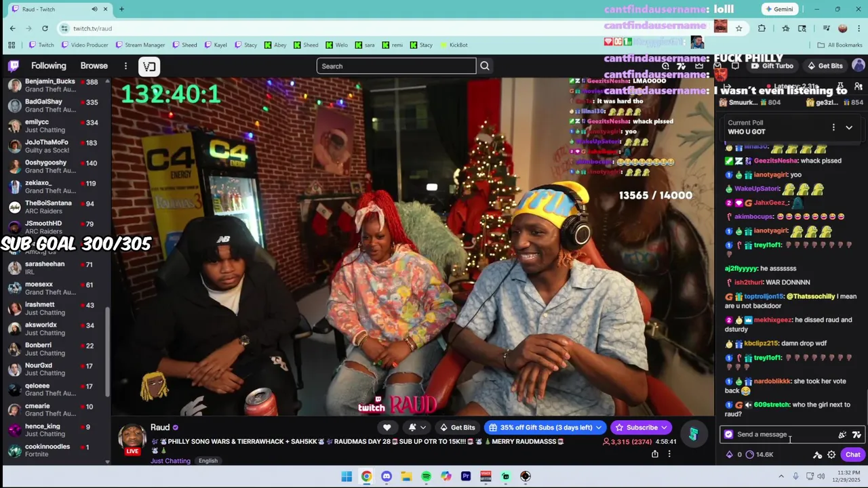Click the site information icon in the address bar
The height and width of the screenshot is (488, 868).
(x=64, y=28)
